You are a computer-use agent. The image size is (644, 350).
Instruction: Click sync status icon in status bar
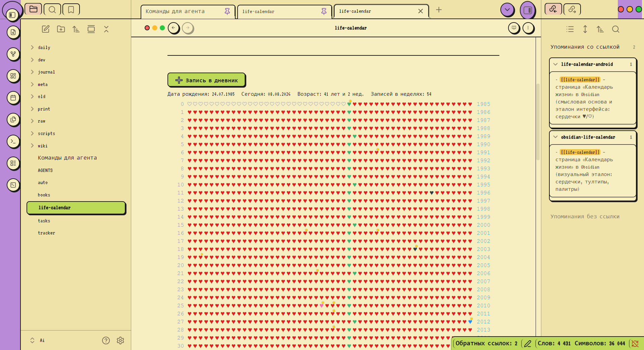pyautogui.click(x=635, y=343)
